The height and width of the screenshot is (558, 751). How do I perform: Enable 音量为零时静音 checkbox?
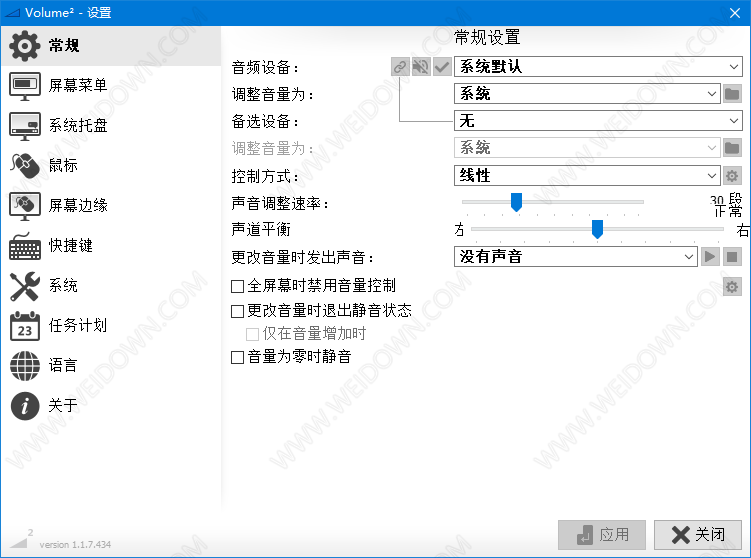[x=238, y=357]
